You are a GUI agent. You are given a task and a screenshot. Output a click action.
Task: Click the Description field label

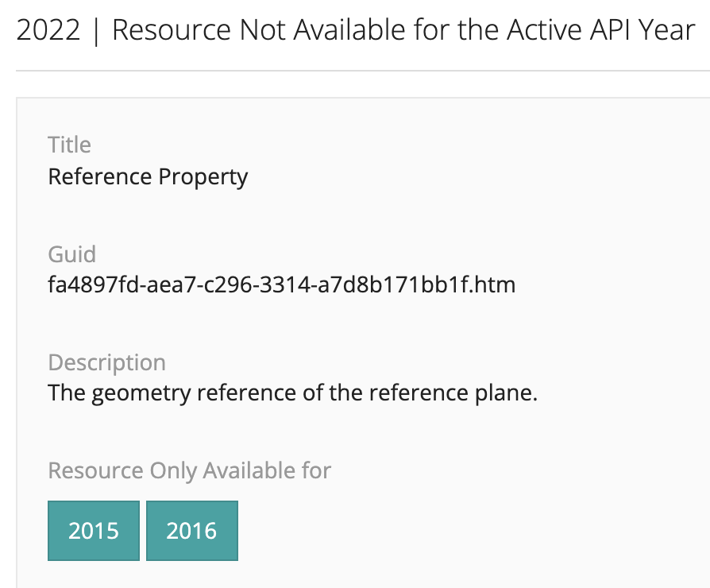(x=107, y=362)
